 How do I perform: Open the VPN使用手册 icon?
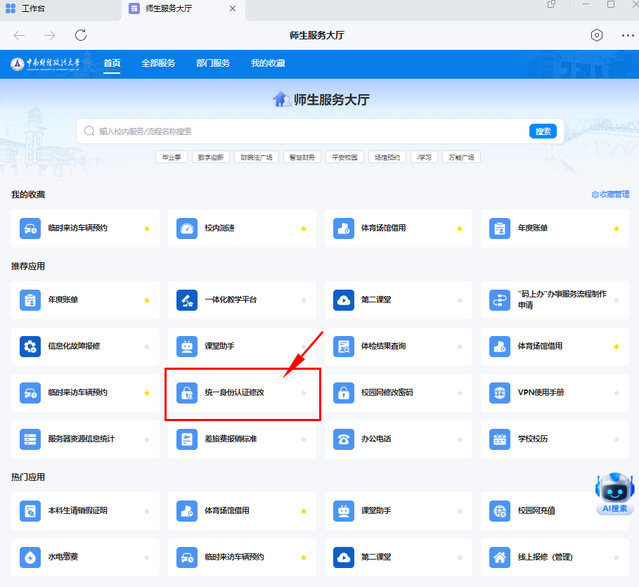point(500,393)
